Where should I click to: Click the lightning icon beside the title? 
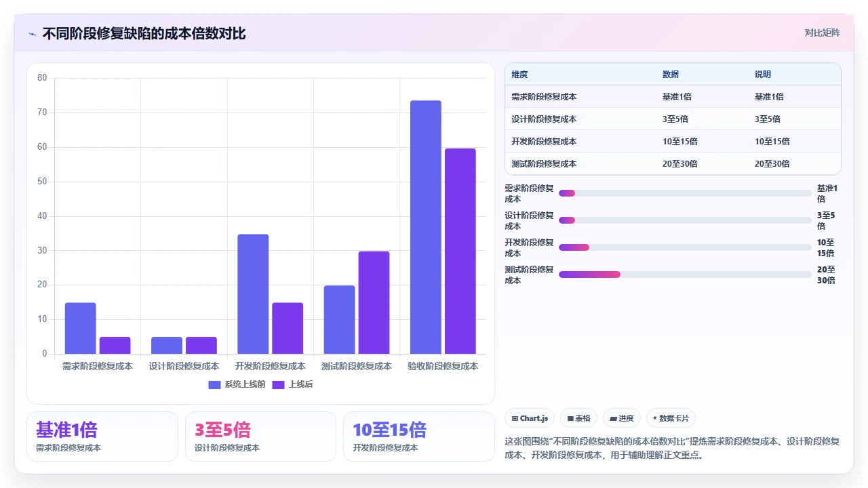(x=32, y=34)
